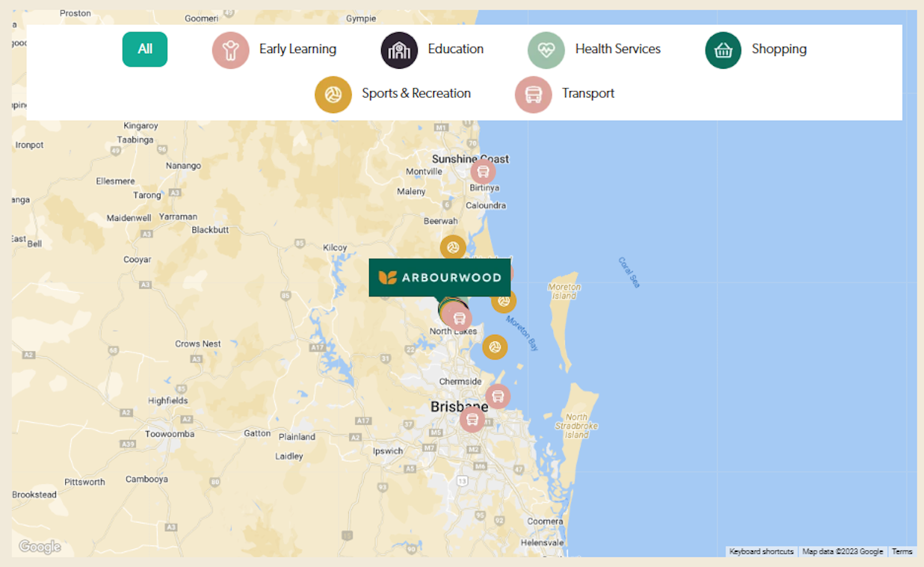Open the map Terms link

pos(901,551)
